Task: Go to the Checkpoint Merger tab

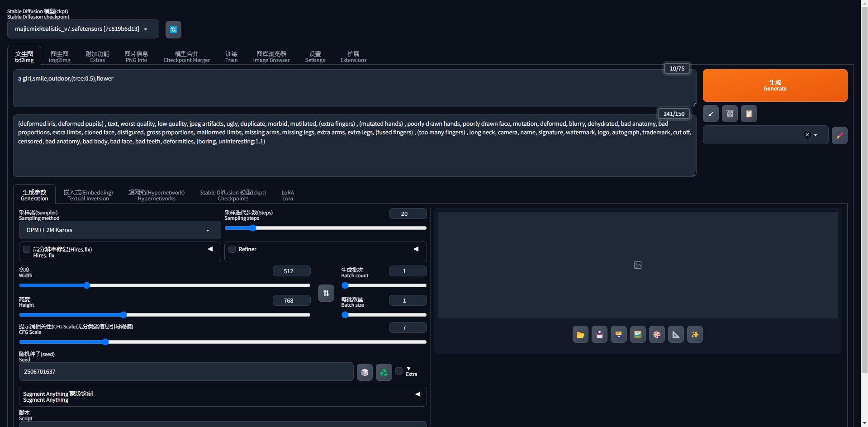Action: point(186,57)
